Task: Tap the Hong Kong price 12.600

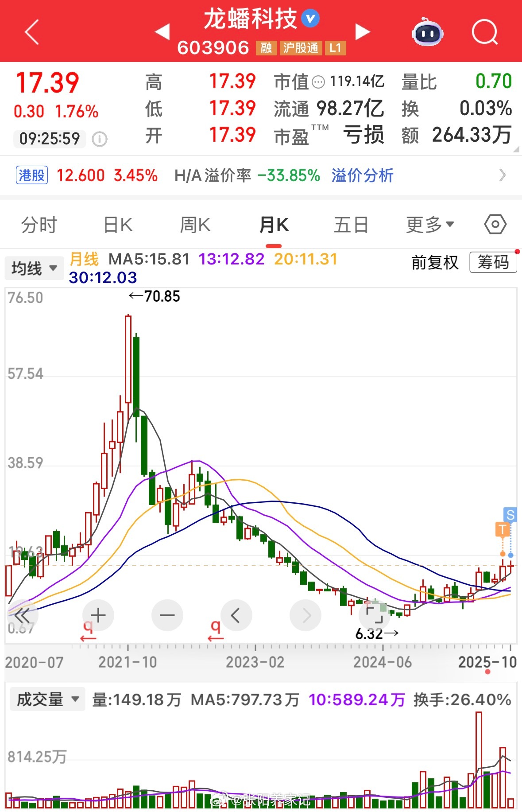Action: pos(81,175)
